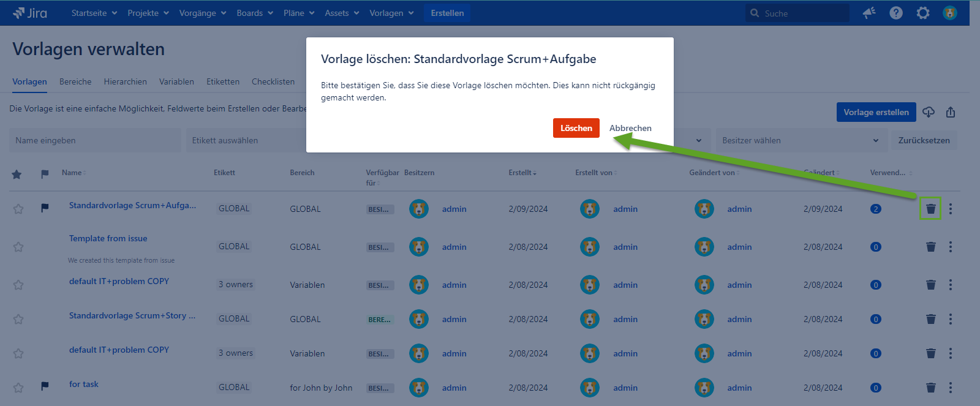Open the Besitzer wählen dropdown

800,140
